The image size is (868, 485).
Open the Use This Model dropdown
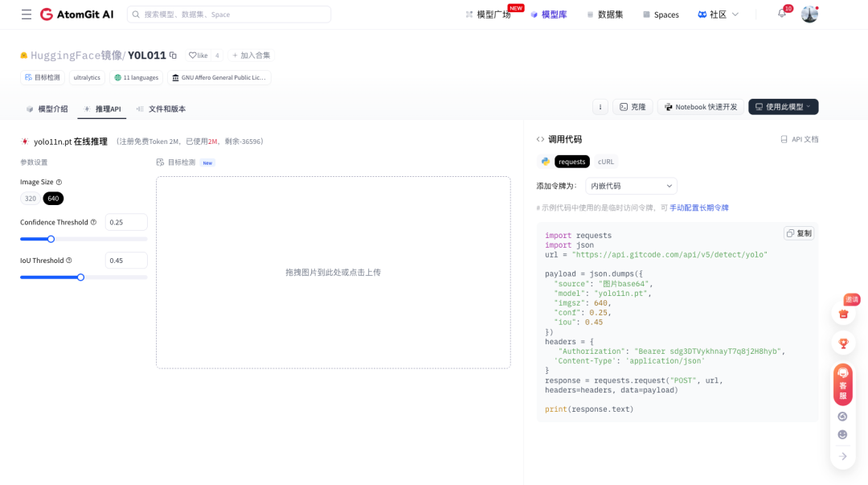pyautogui.click(x=784, y=107)
